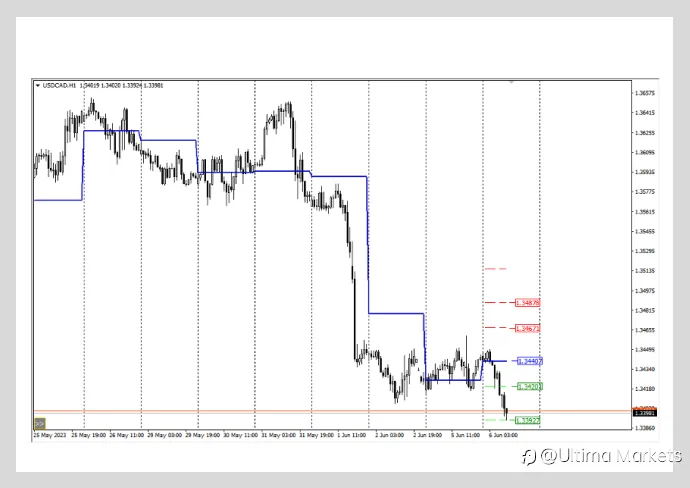Click the USDCAD.H1 symbol title text
This screenshot has height=488, width=690.
[59, 85]
